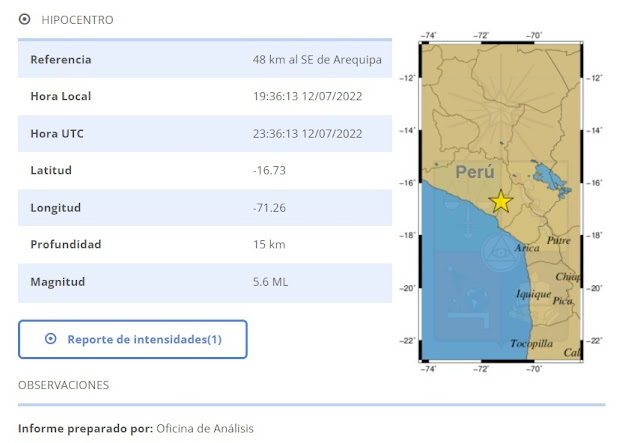Viewport: 622px width, 443px height.
Task: Click the Perú label on the map
Action: 475,172
